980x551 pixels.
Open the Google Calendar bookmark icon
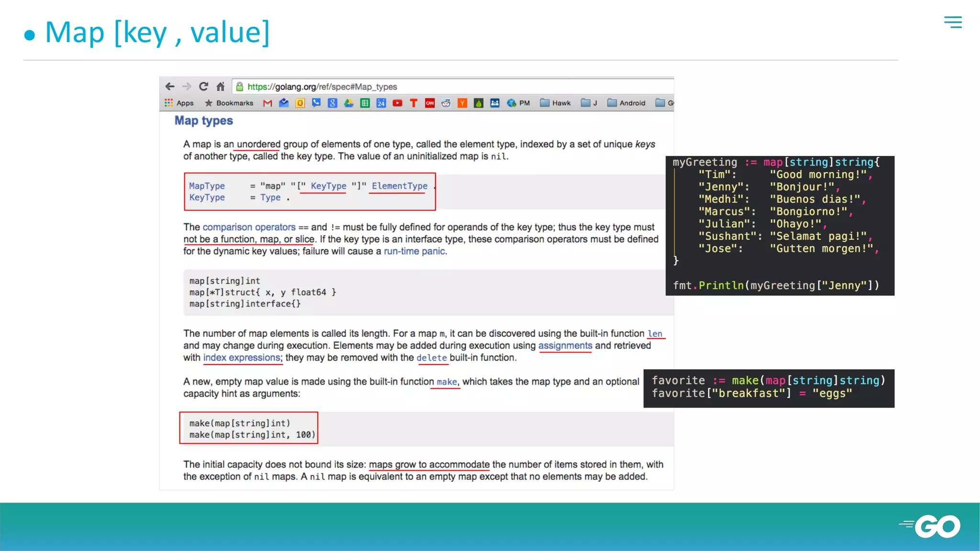pyautogui.click(x=381, y=103)
